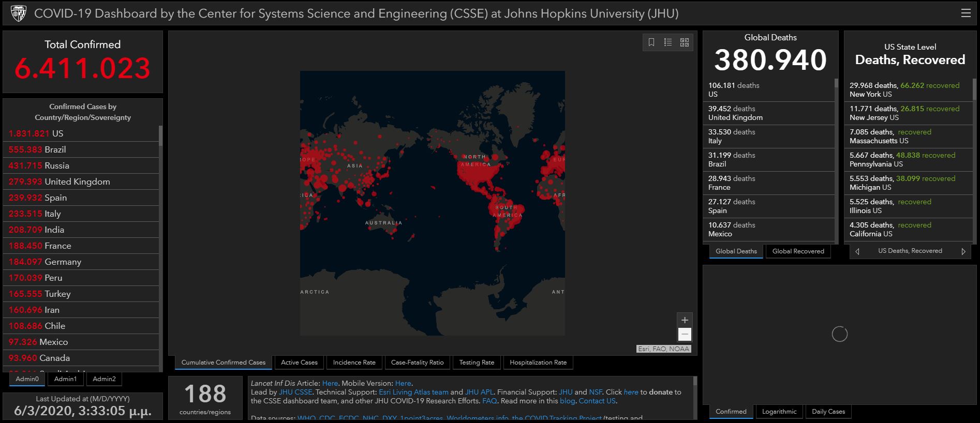Select California US state row
This screenshot has height=423, width=980.
pos(909,230)
